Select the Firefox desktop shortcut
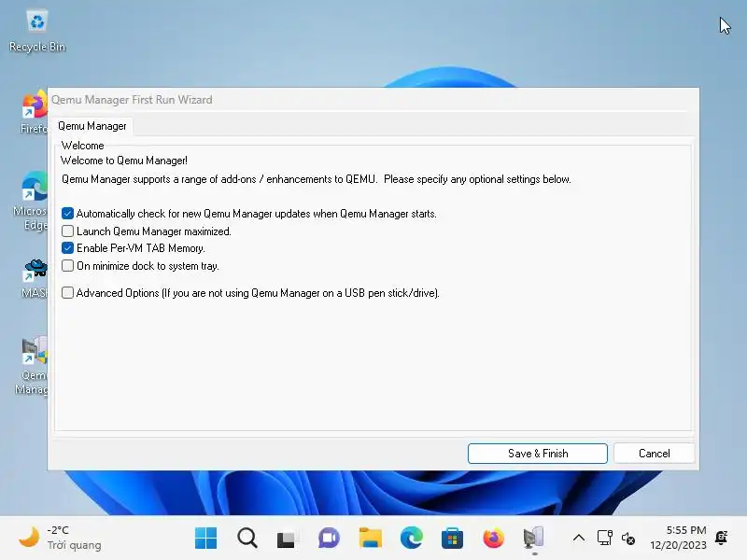The image size is (747, 560). pyautogui.click(x=34, y=112)
